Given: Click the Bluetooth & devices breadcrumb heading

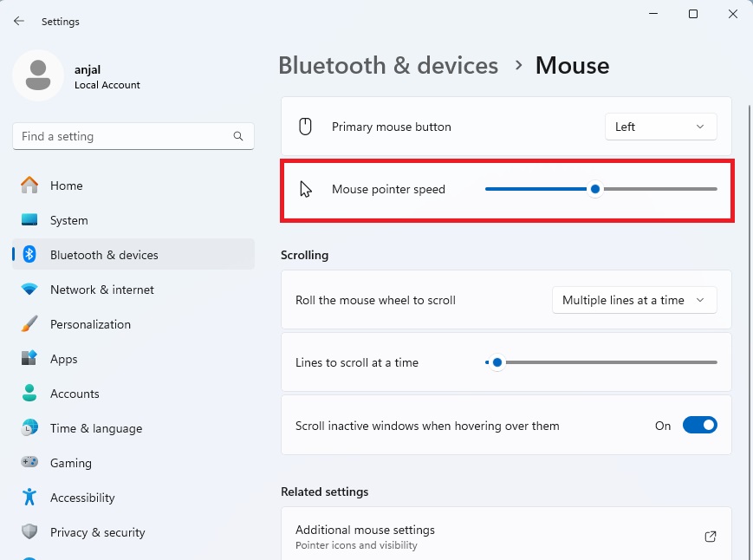Looking at the screenshot, I should pyautogui.click(x=388, y=65).
